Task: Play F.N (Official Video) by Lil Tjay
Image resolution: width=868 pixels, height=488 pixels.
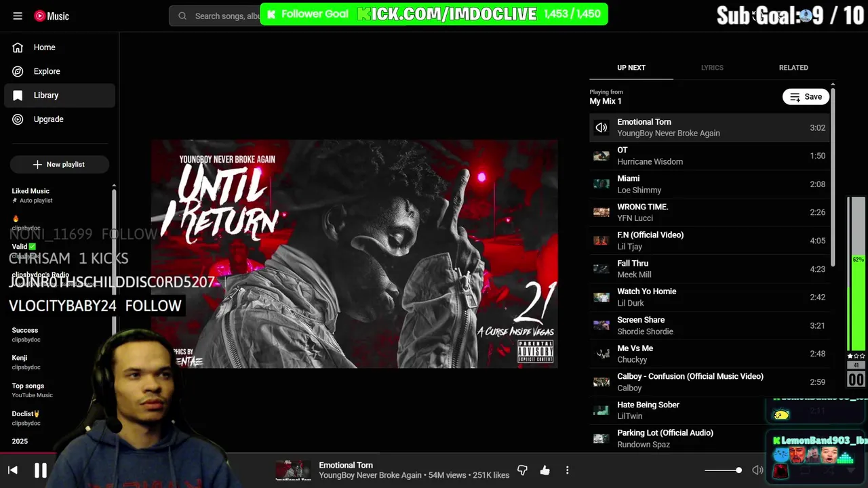Action: (709, 241)
